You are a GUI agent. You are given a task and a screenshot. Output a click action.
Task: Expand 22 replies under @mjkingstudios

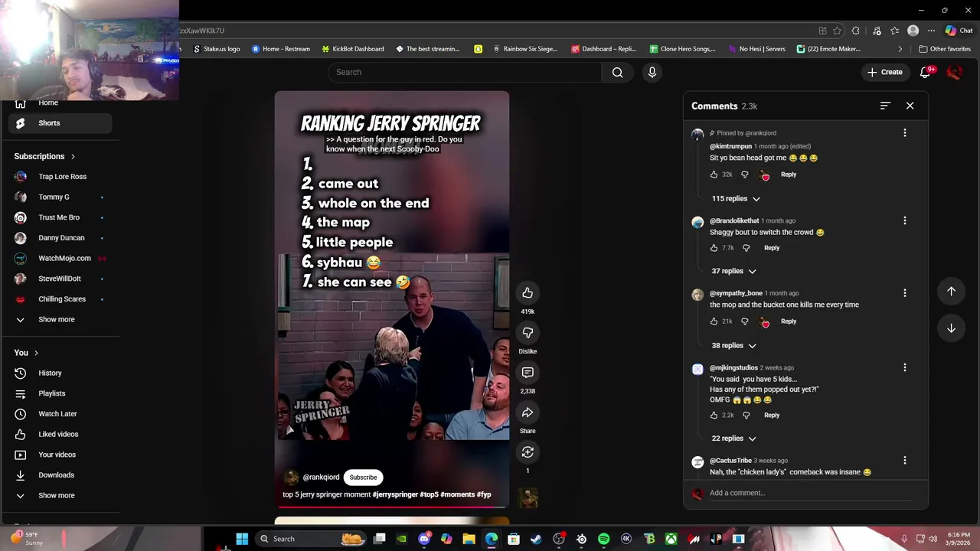(733, 439)
